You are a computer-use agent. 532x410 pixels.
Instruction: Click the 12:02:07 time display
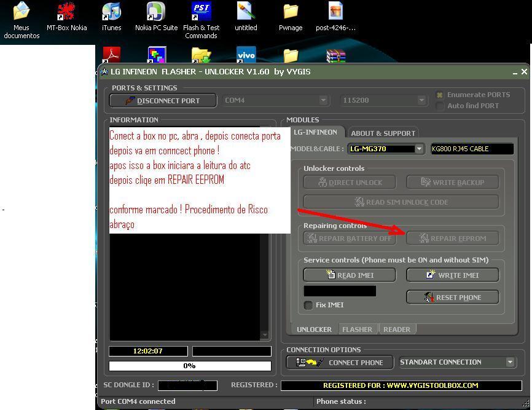(148, 351)
